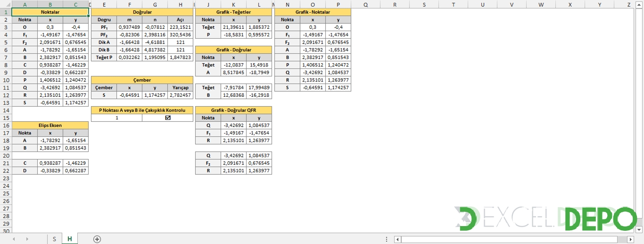
Task: Click the cell with value 8,517845
Action: 233,72
